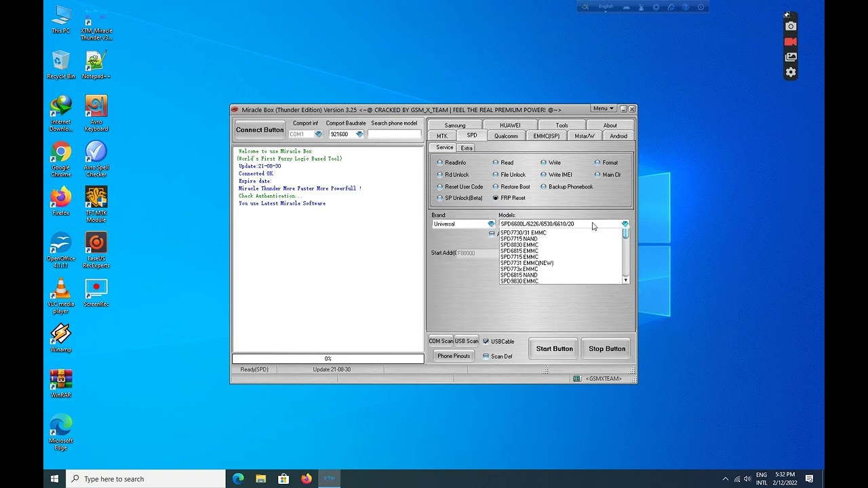Image resolution: width=868 pixels, height=488 pixels.
Task: Launch EaseUS RecExperts from desktop
Action: point(96,250)
